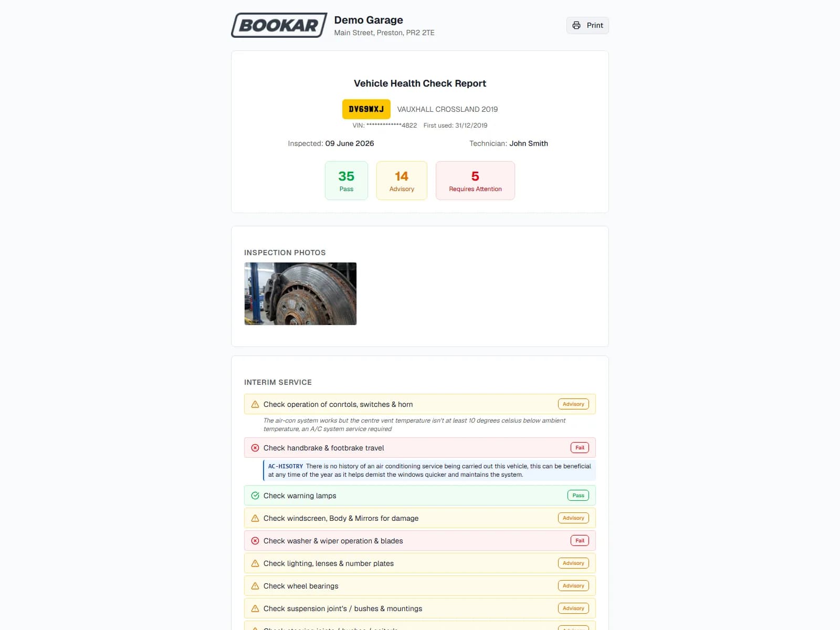The height and width of the screenshot is (630, 840).
Task: Select the 35 Pass summary card
Action: (346, 181)
